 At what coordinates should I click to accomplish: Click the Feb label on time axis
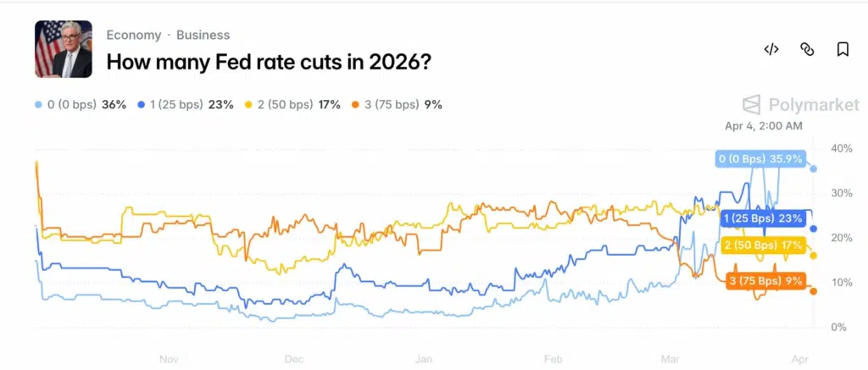[x=553, y=358]
